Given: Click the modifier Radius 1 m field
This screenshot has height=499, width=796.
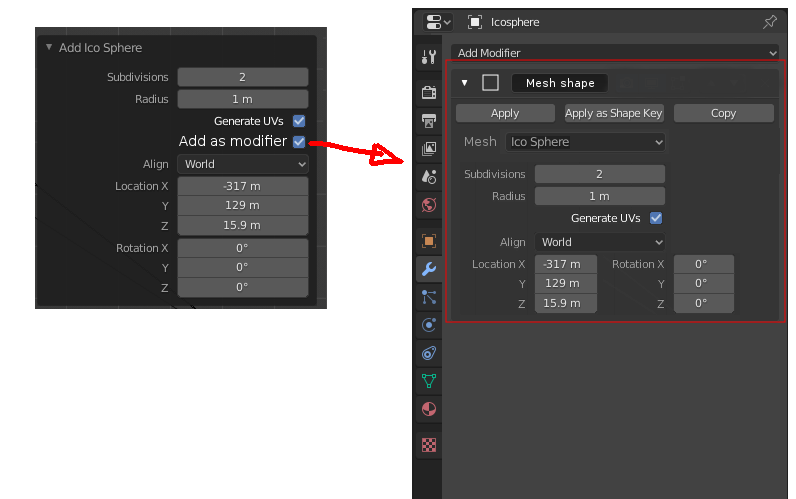Looking at the screenshot, I should click(600, 196).
